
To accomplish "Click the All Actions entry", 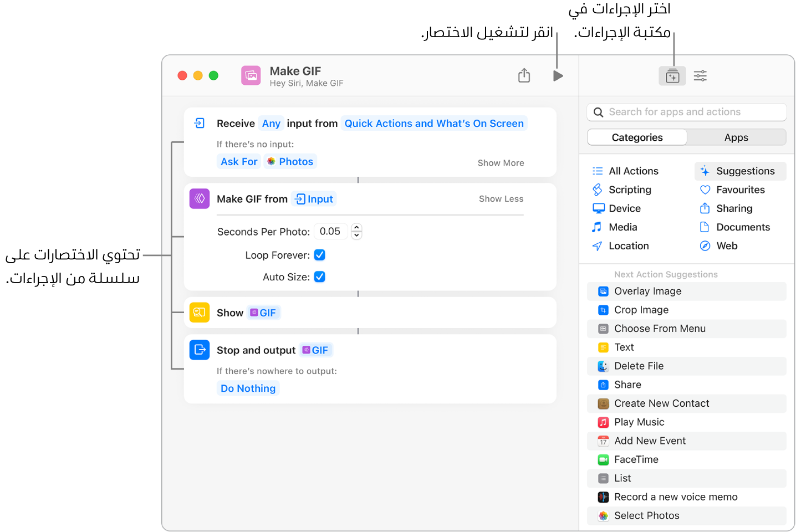I will (x=633, y=171).
